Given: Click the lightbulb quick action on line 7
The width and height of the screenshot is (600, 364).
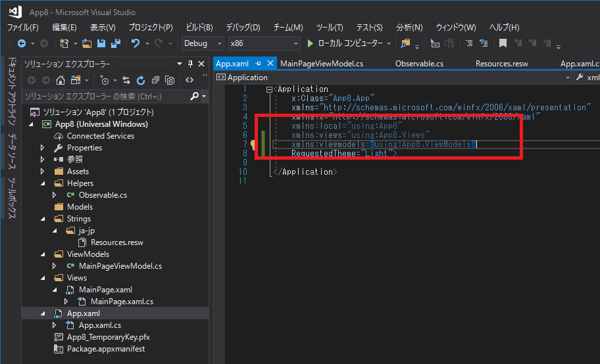Looking at the screenshot, I should coord(253,145).
